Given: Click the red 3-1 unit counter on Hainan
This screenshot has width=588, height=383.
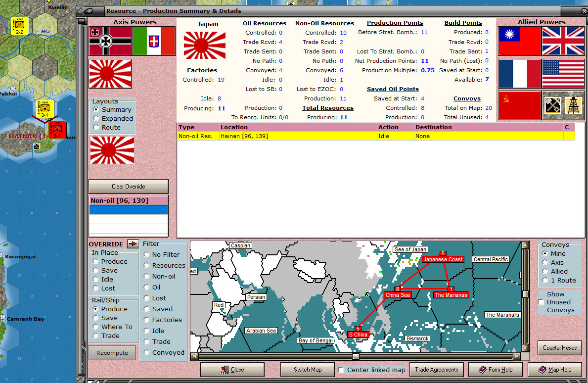Looking at the screenshot, I should tap(57, 130).
